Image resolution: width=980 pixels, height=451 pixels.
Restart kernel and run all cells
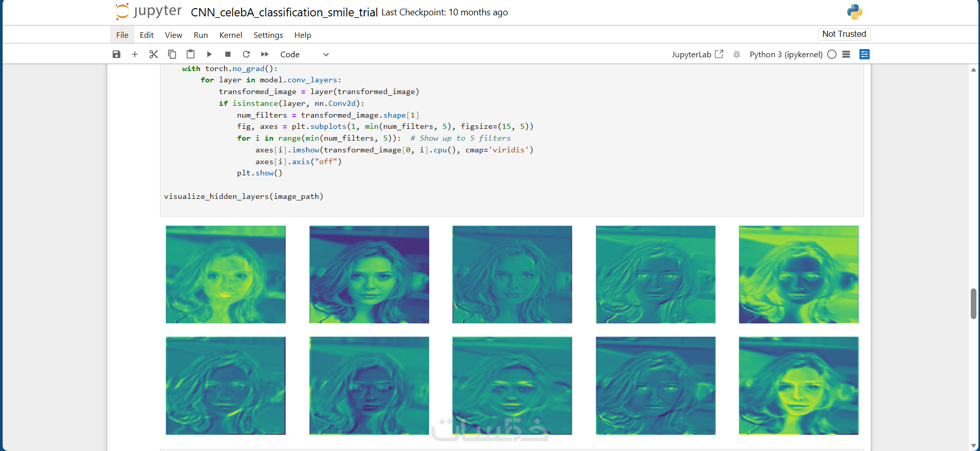point(265,54)
